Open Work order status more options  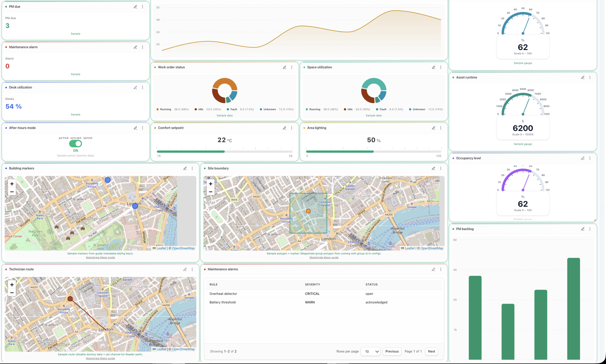click(292, 67)
